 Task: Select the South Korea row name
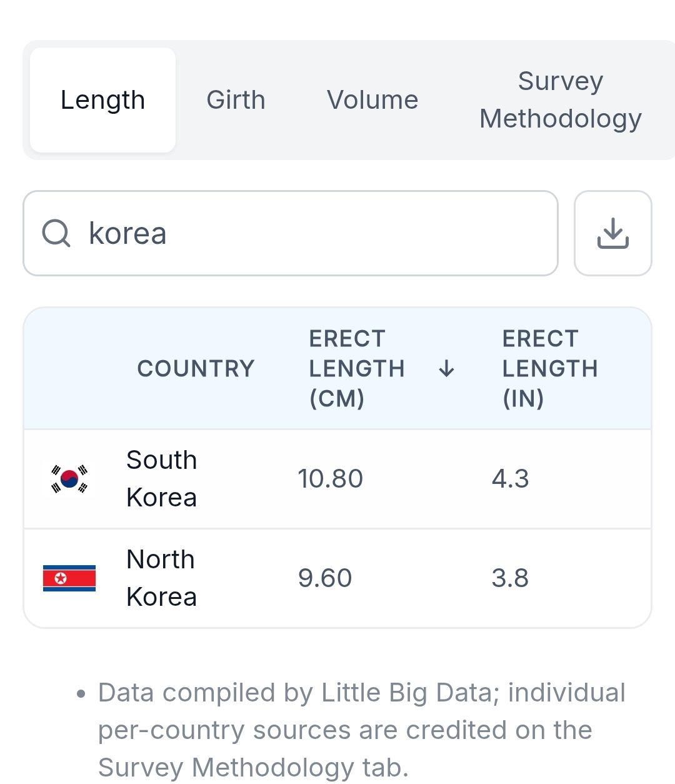click(x=161, y=479)
